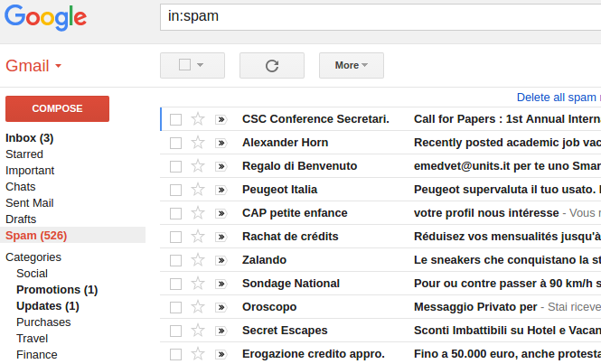The height and width of the screenshot is (364, 601).
Task: Open the More actions dropdown
Action: [351, 66]
